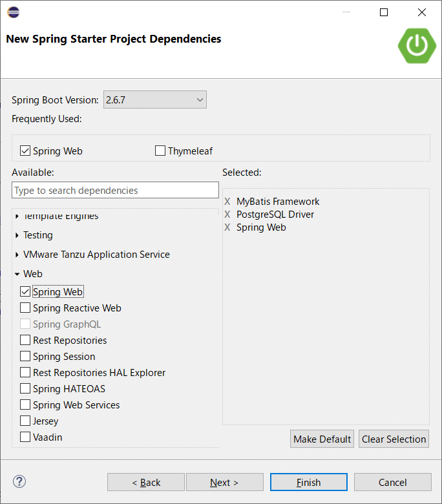This screenshot has height=504, width=442.
Task: Expand the VMware Tanzu Application Service group
Action: pos(17,255)
